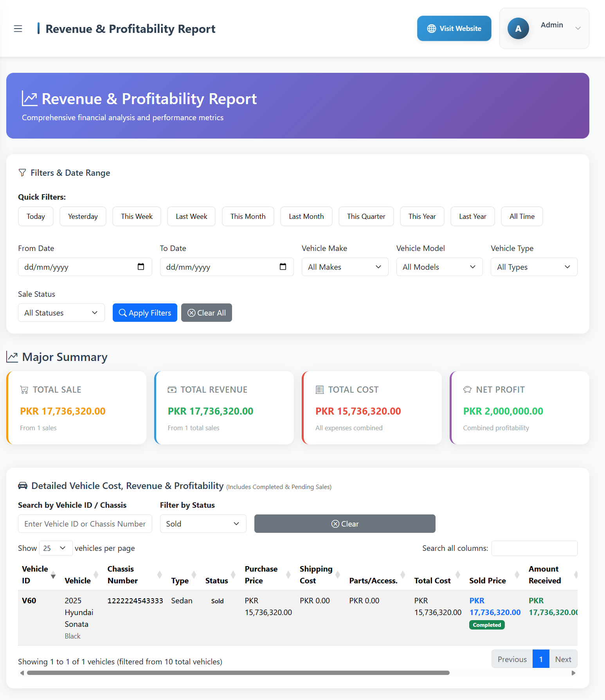Open the From Date calendar picker

coord(141,267)
